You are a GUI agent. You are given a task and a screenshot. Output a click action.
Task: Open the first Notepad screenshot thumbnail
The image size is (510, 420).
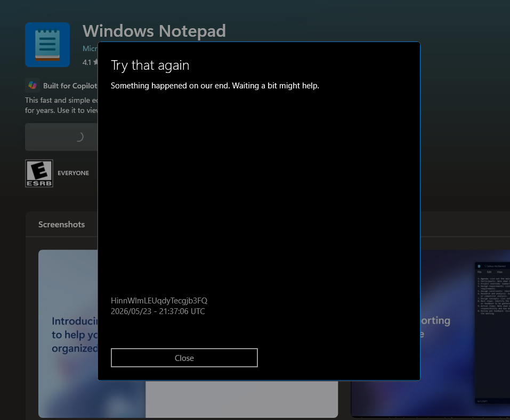[x=68, y=334]
